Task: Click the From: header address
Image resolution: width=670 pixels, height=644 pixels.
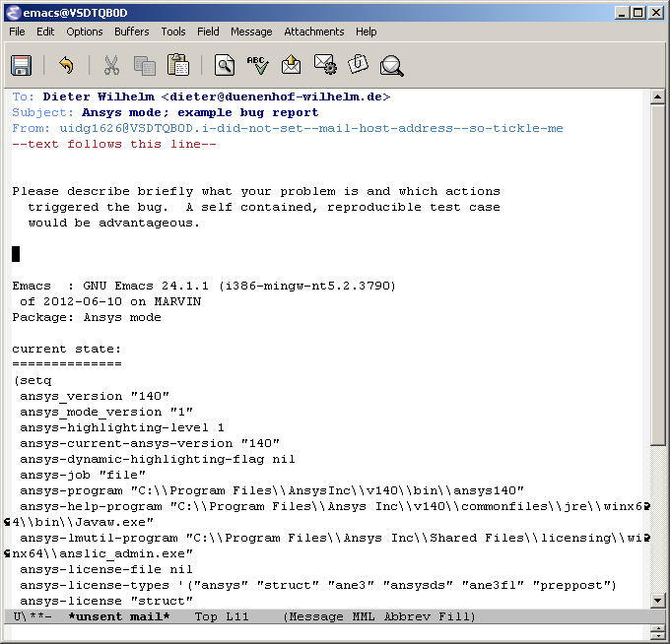Action: click(x=311, y=129)
